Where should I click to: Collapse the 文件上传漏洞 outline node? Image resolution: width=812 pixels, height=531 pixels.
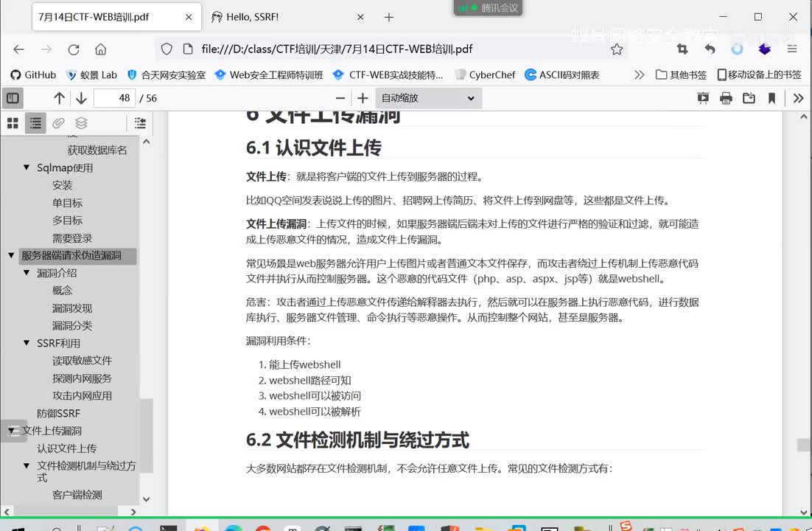tap(11, 431)
